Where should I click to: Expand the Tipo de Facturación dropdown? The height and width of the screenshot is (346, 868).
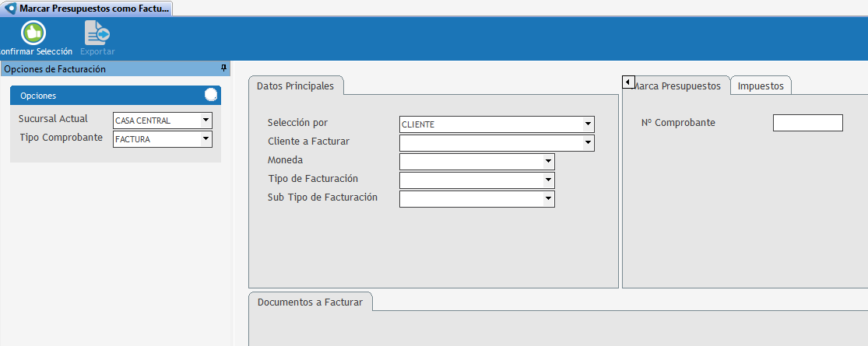[x=549, y=180]
